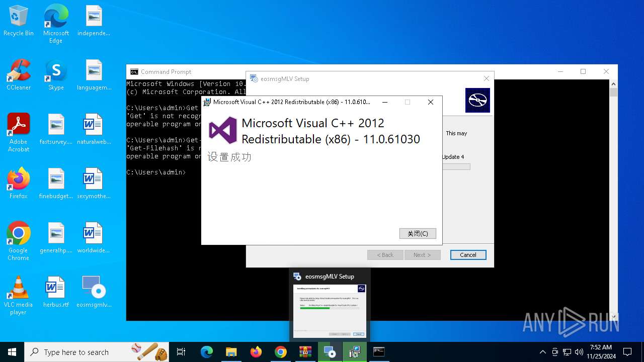644x362 pixels.
Task: Minimize the Visual C++ Redistributable dialog
Action: tap(385, 102)
